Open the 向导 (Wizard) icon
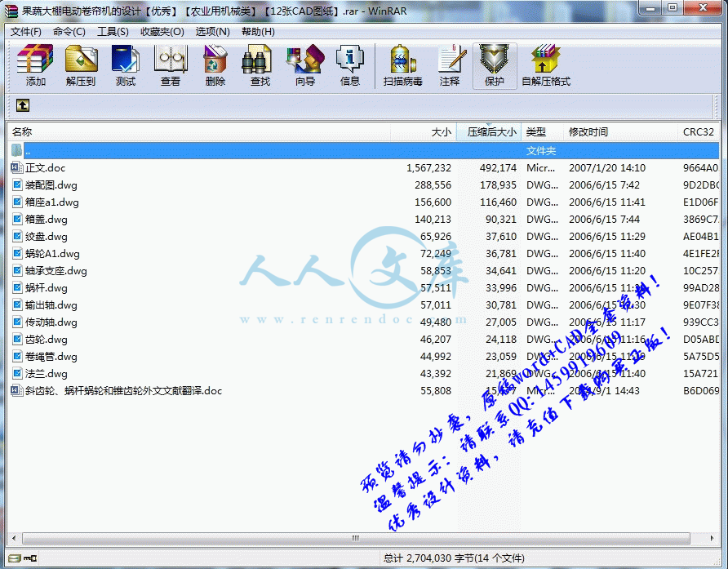This screenshot has height=569, width=728. click(305, 60)
